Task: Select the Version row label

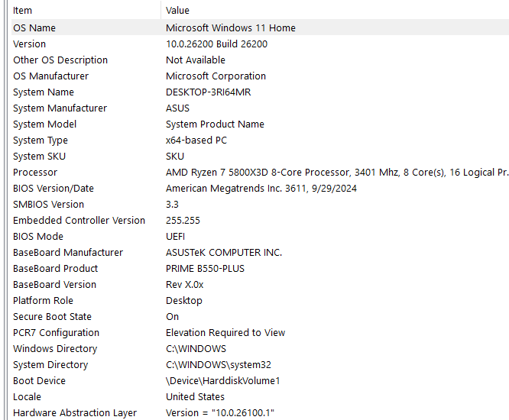Action: tap(30, 44)
